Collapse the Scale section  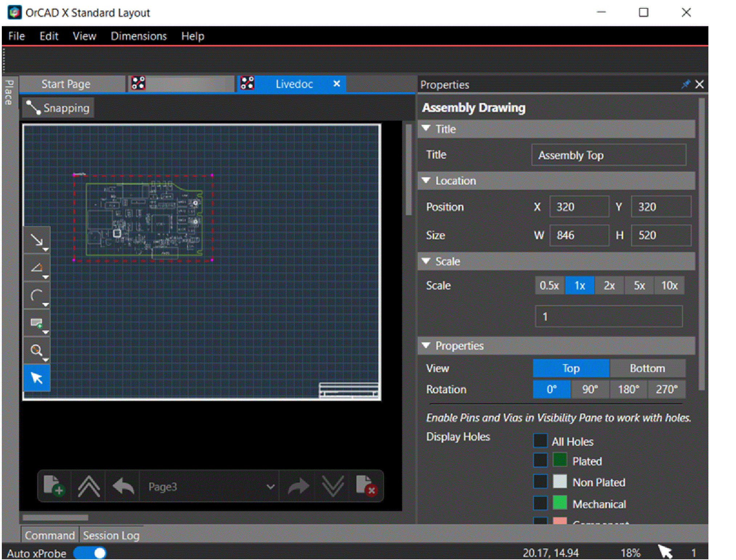pos(426,261)
